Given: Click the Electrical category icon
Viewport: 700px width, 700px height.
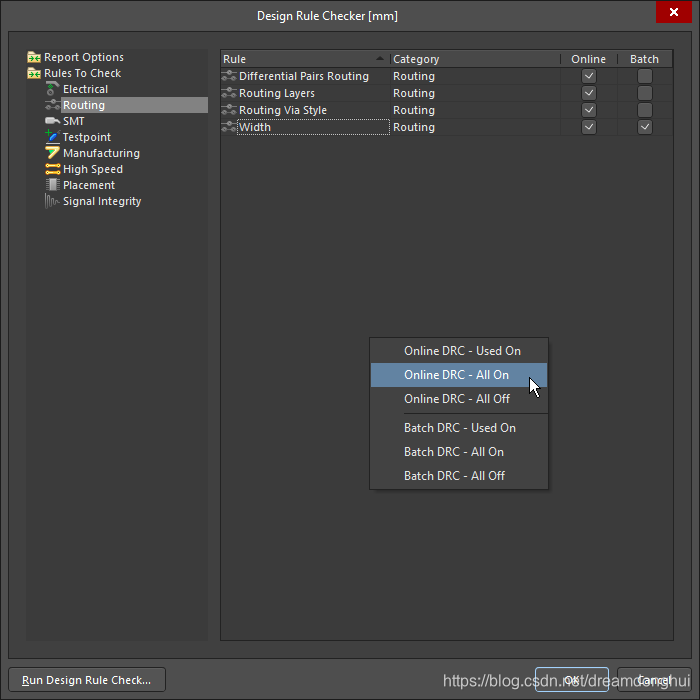Looking at the screenshot, I should pyautogui.click(x=52, y=89).
